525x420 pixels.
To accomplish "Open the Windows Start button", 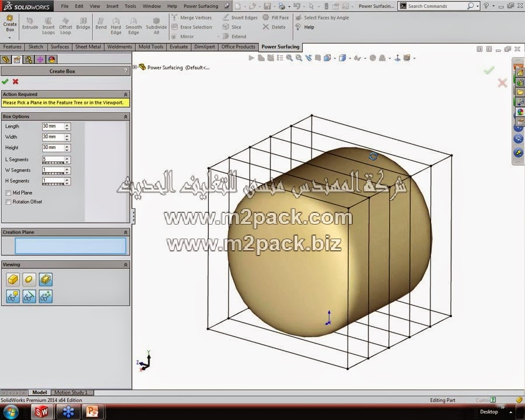I will pyautogui.click(x=10, y=412).
